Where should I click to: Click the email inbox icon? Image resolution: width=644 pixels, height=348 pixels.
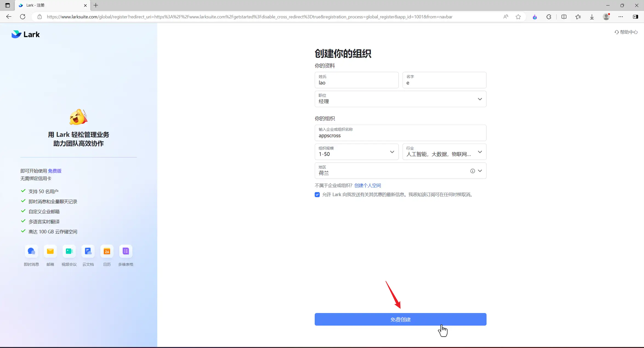(x=50, y=251)
